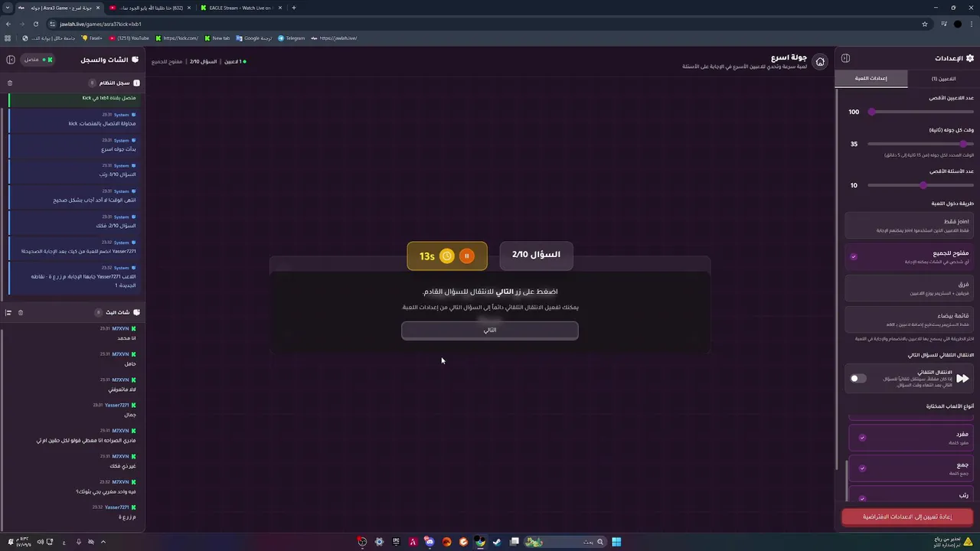
Task: Click the 'متصل' connection status badge
Action: [x=38, y=59]
